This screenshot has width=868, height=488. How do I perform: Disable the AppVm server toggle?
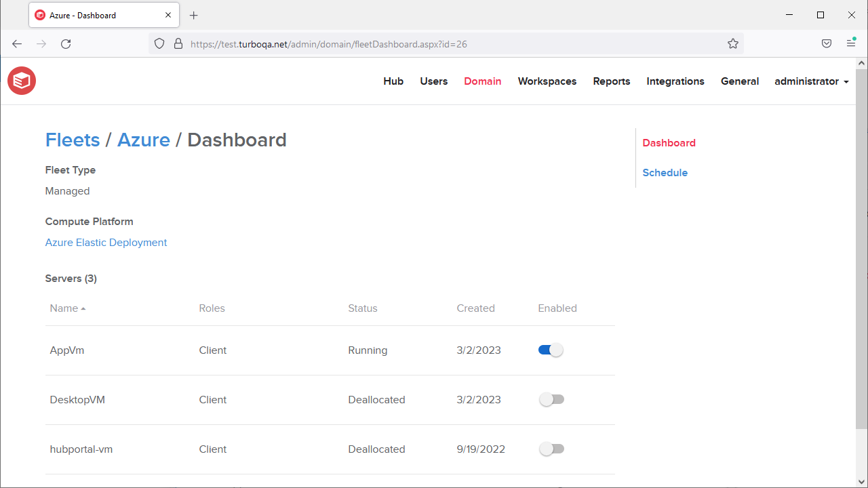(x=551, y=350)
